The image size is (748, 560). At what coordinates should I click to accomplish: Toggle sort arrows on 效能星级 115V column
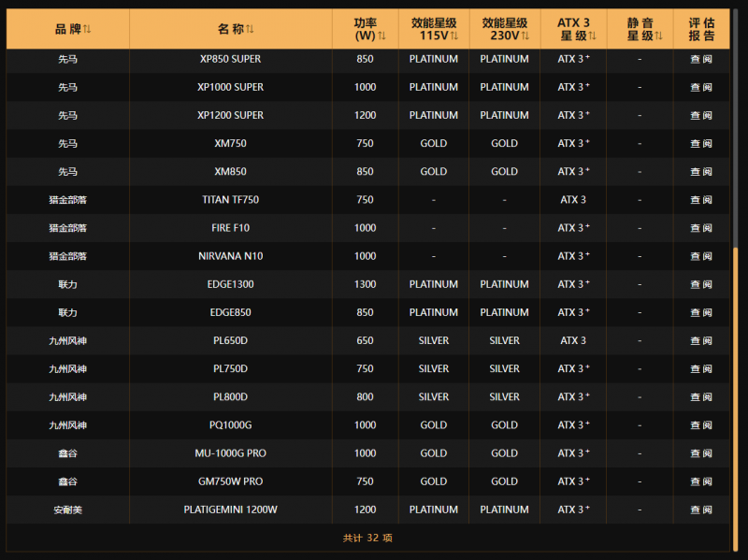tap(454, 36)
